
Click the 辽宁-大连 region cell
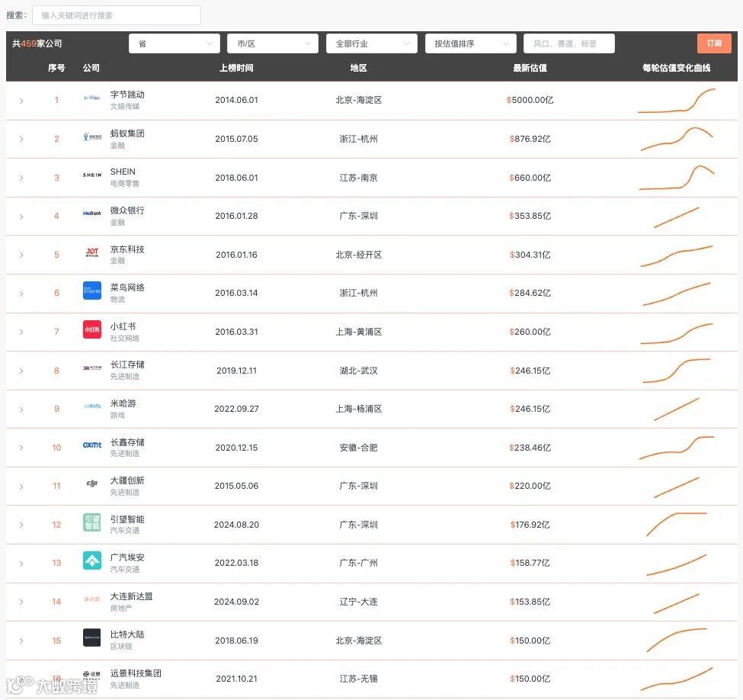point(358,602)
